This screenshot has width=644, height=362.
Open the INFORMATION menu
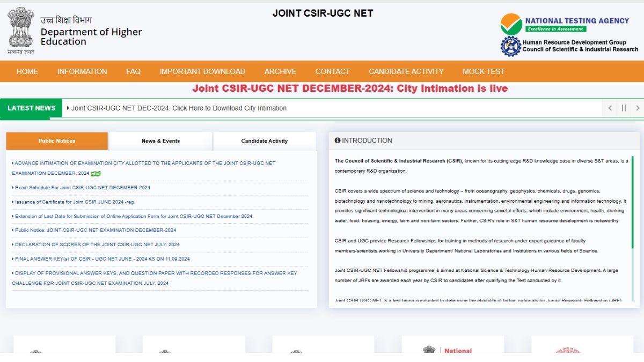82,71
